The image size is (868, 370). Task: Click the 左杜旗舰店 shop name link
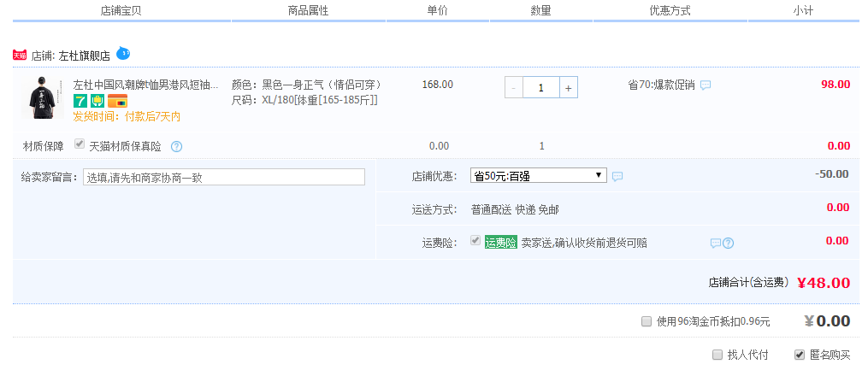(x=84, y=56)
